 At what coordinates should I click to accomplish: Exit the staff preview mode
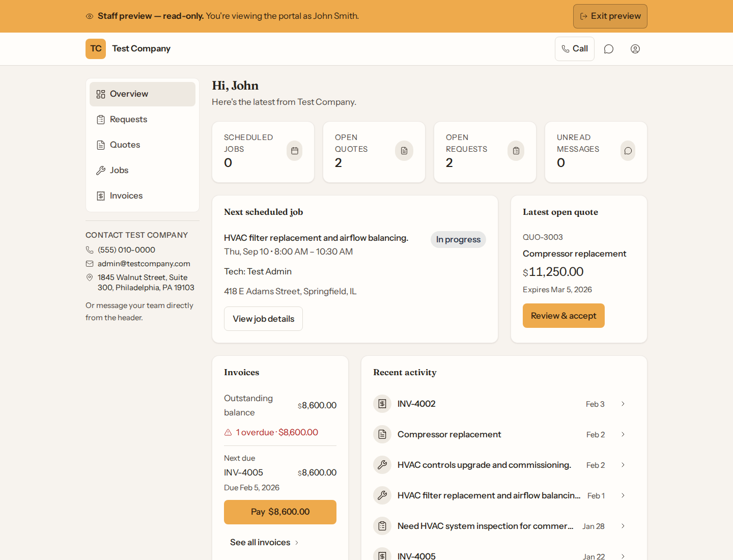coord(610,16)
